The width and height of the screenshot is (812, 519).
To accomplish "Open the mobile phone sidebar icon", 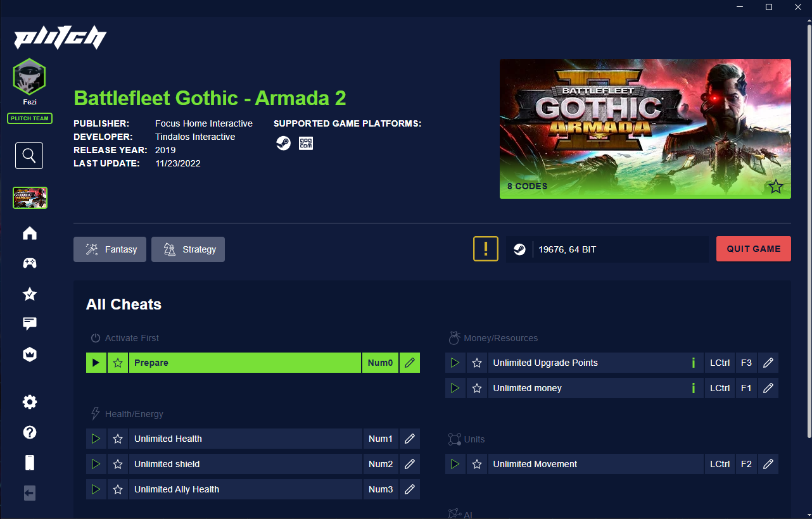I will (30, 463).
